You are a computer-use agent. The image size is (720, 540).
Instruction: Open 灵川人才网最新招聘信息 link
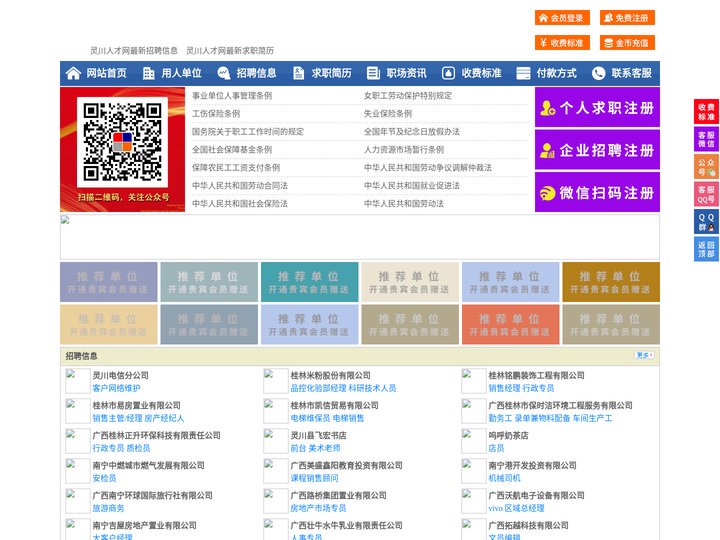coord(134,51)
